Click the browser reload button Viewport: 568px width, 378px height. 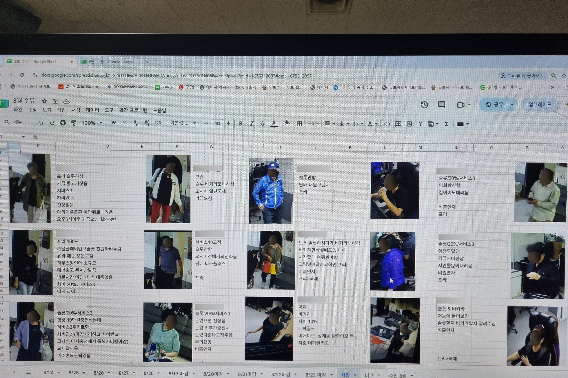(22, 75)
